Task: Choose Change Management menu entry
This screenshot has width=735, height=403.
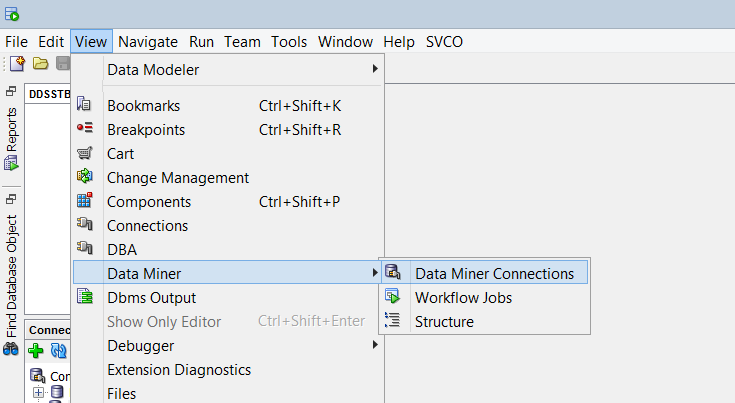Action: pyautogui.click(x=228, y=178)
